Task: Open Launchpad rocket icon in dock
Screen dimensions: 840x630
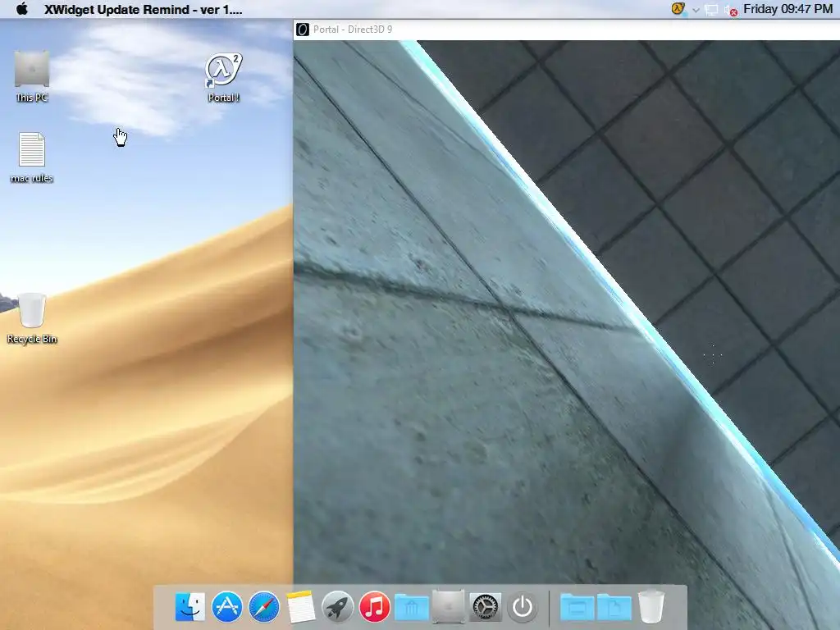Action: [x=337, y=607]
